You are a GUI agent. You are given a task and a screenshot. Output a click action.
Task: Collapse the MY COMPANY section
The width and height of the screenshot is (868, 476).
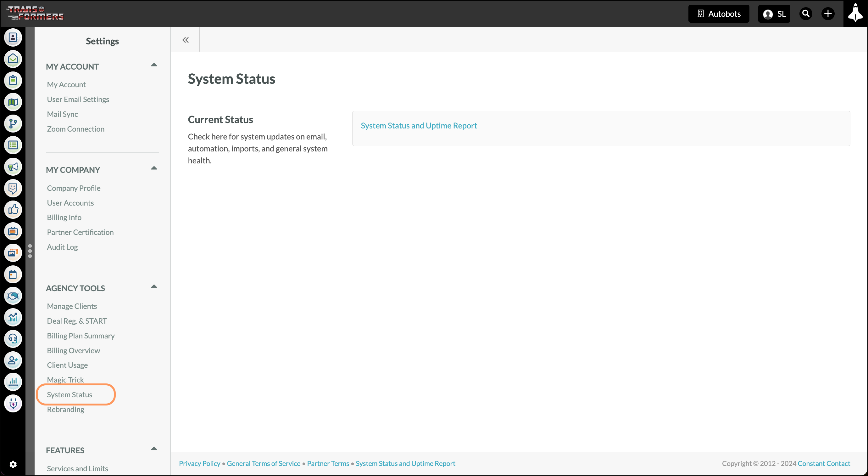tap(154, 168)
